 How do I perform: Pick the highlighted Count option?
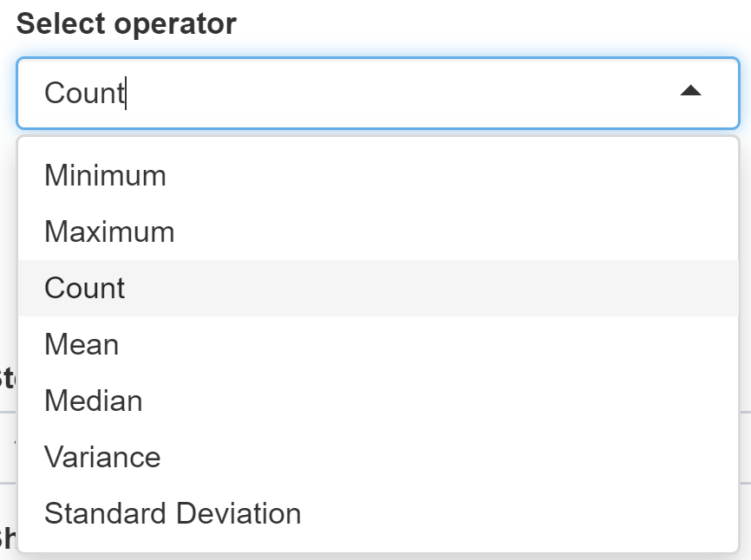coord(85,289)
